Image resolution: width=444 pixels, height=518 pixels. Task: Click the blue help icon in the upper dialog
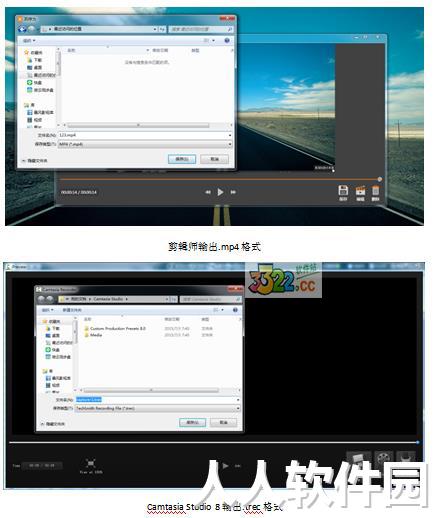tap(227, 40)
